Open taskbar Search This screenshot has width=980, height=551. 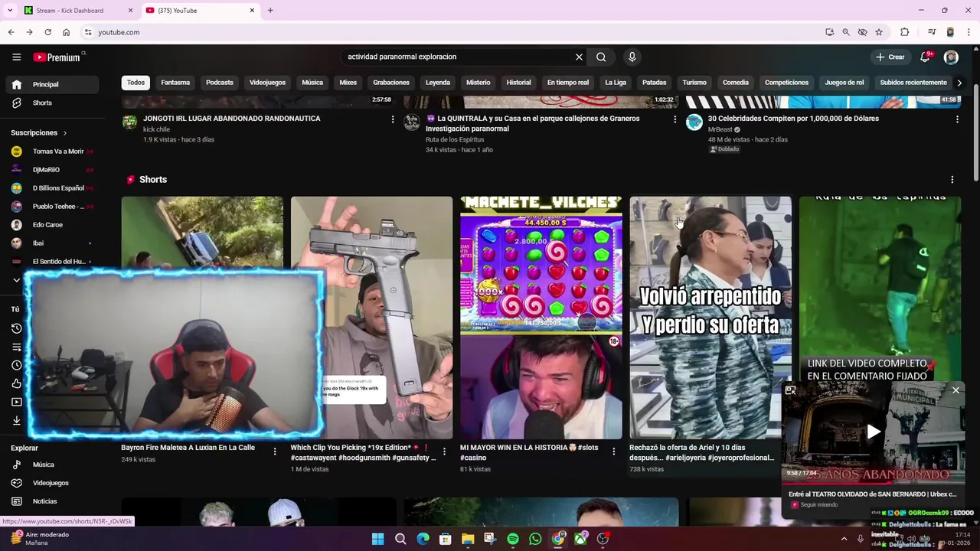400,539
